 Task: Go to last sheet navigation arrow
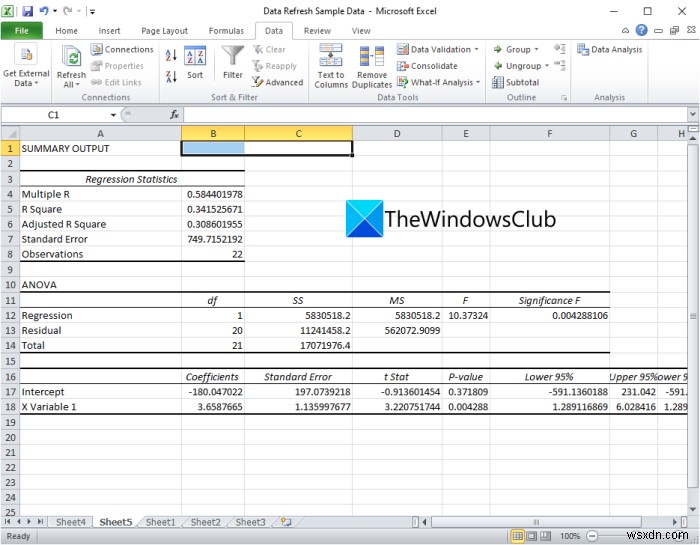40,521
